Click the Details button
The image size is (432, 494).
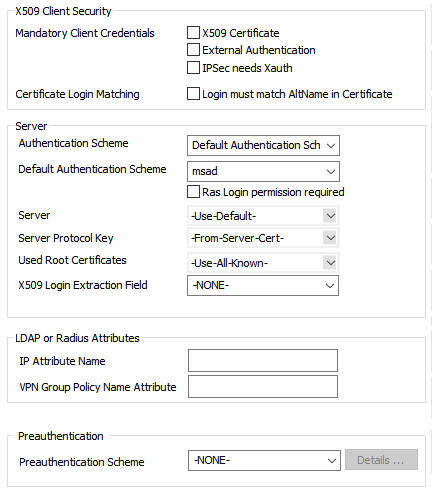tap(381, 460)
